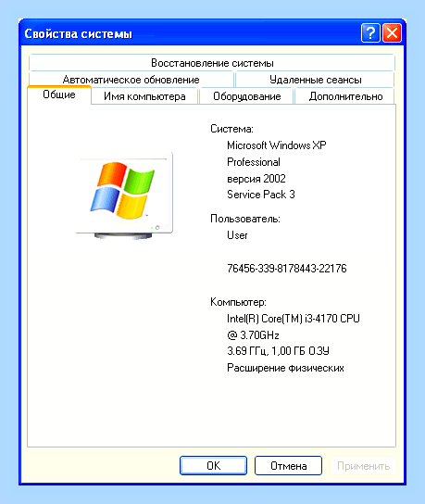This screenshot has height=504, width=425.
Task: Click the Отмена button
Action: tap(288, 465)
